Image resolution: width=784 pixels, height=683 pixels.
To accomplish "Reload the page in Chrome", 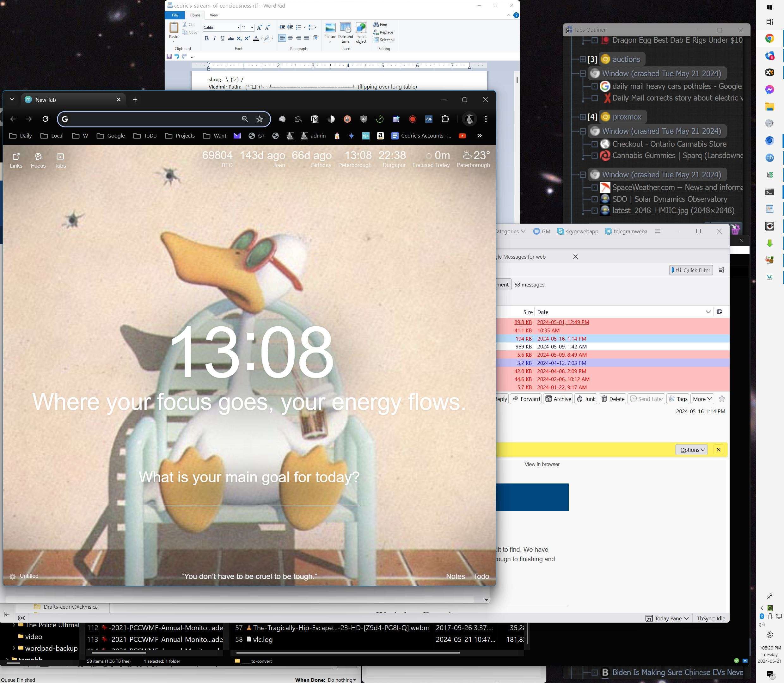I will coord(45,119).
